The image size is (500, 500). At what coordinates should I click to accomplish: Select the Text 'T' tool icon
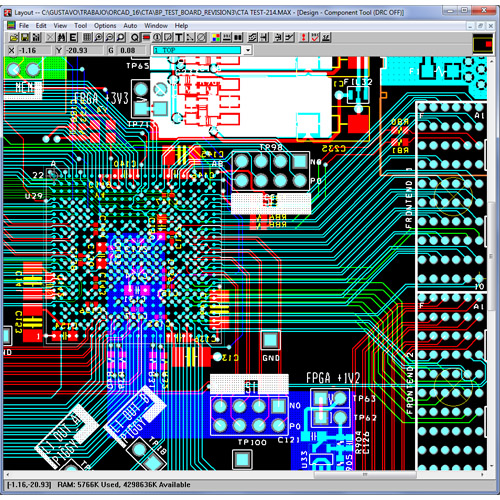click(x=179, y=38)
